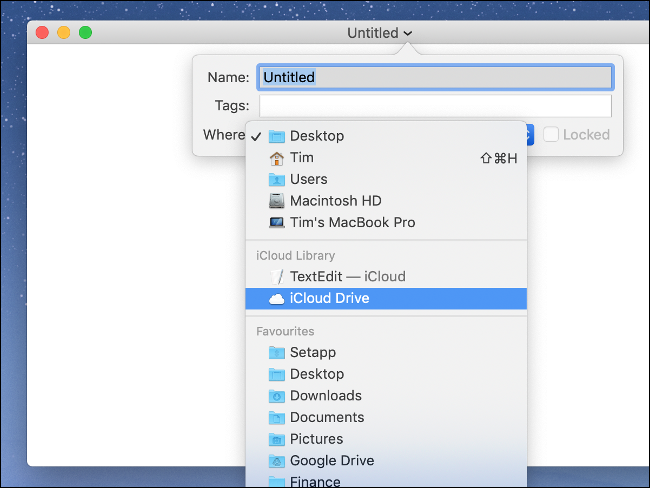Click the Name text field
650x488 pixels.
435,77
